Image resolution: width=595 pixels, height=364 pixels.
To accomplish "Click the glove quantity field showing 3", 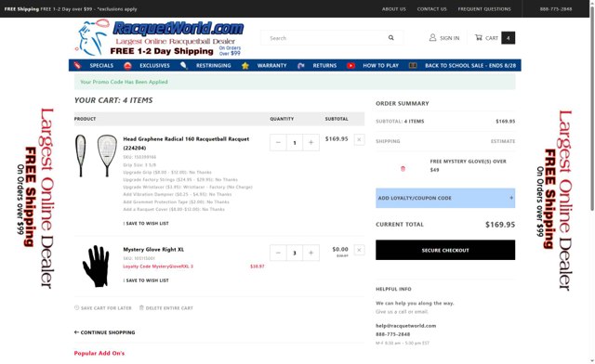I will click(x=295, y=253).
